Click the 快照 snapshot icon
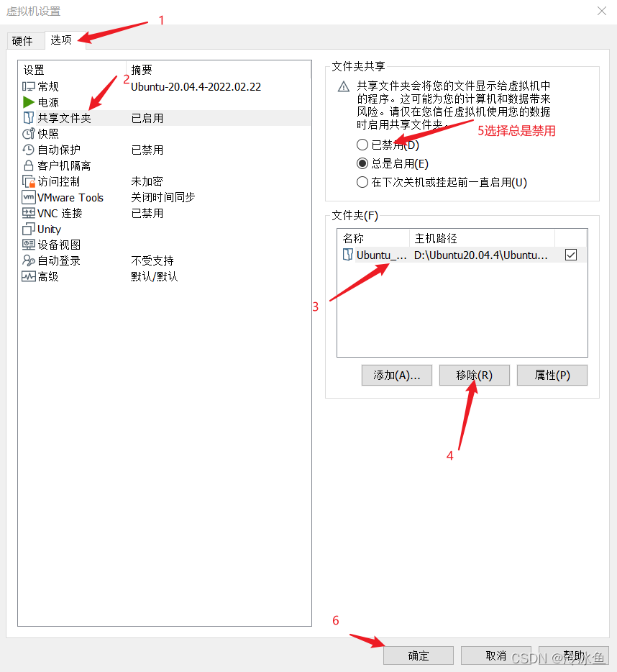This screenshot has height=672, width=617. click(x=28, y=134)
